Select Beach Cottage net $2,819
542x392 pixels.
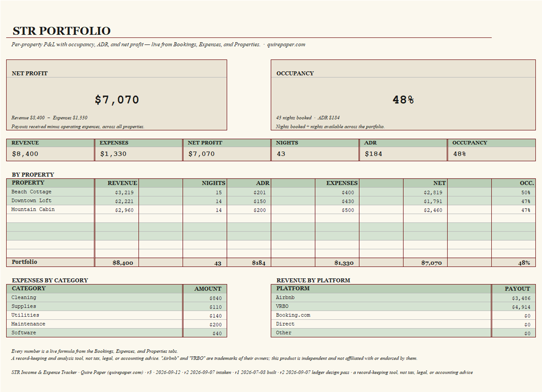click(433, 193)
